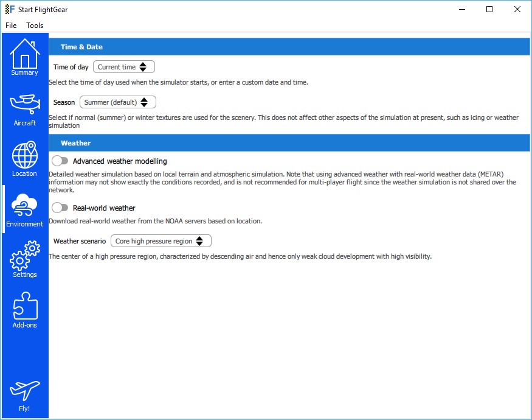Open the Settings gears icon
Viewport: 532px width, 420px height.
tap(25, 255)
